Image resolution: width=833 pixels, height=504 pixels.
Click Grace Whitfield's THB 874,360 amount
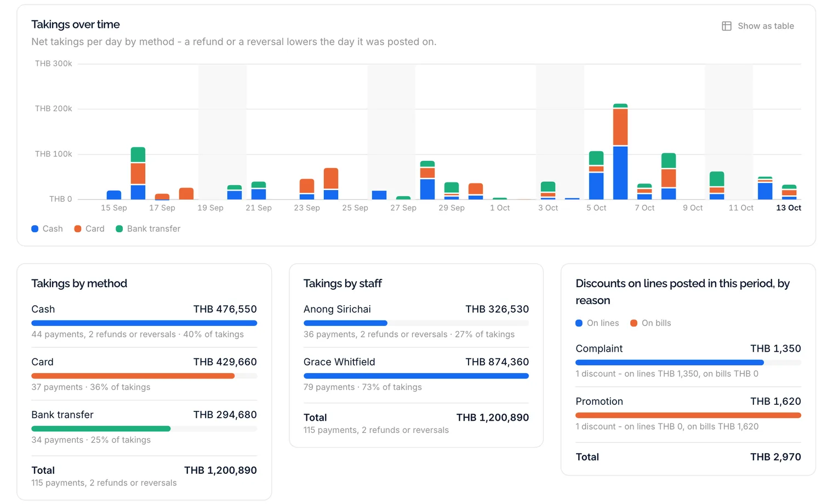(497, 362)
